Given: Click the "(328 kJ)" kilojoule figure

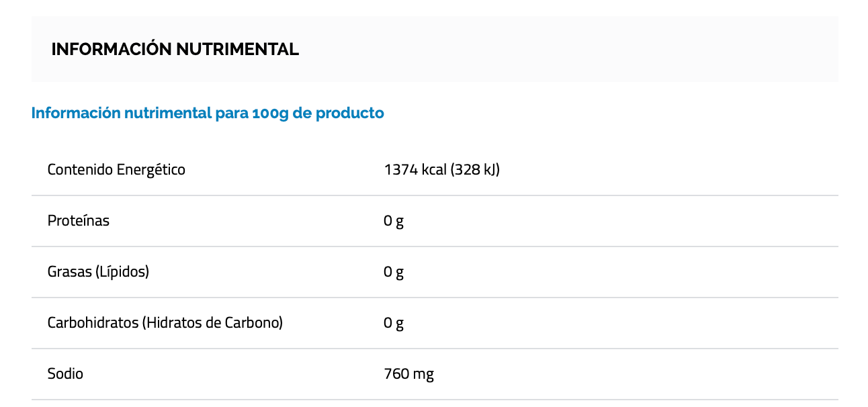Looking at the screenshot, I should pyautogui.click(x=475, y=170).
